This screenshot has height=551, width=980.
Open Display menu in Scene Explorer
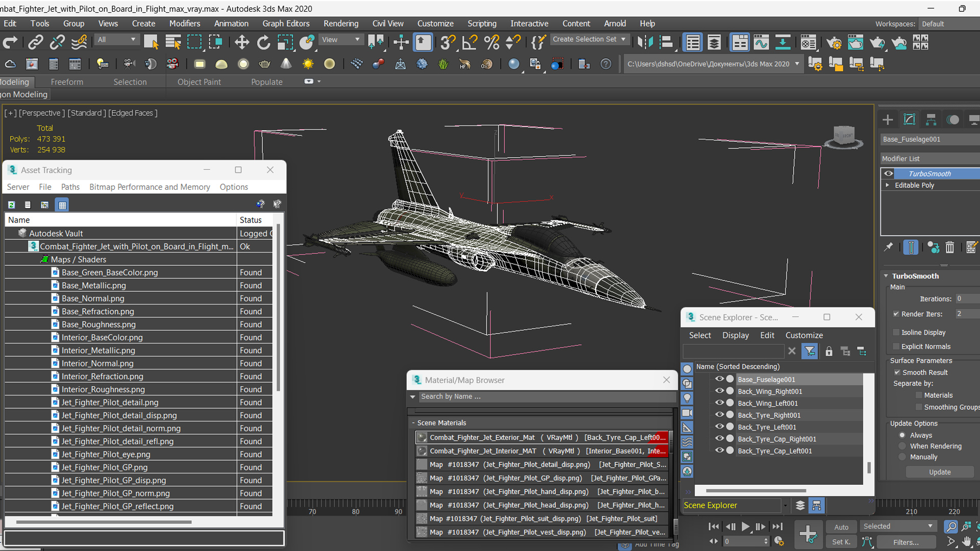(x=736, y=335)
